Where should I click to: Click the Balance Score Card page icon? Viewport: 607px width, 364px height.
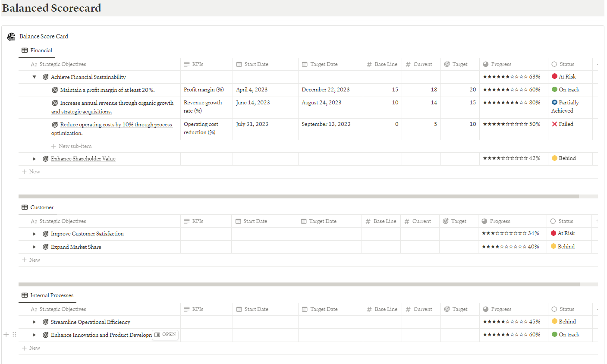[x=11, y=37]
